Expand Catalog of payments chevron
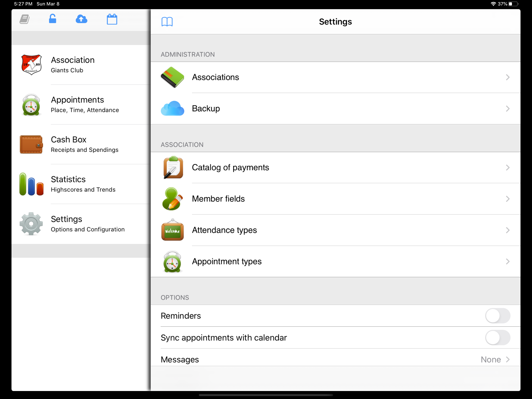The width and height of the screenshot is (532, 399). 508,168
